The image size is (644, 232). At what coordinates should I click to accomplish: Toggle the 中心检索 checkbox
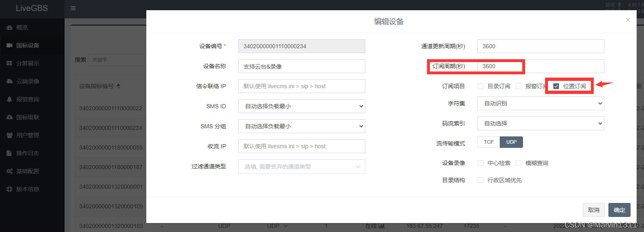481,163
